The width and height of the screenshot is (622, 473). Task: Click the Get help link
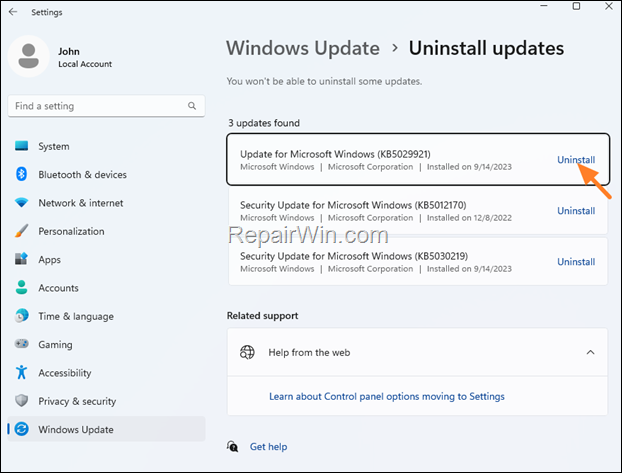268,446
